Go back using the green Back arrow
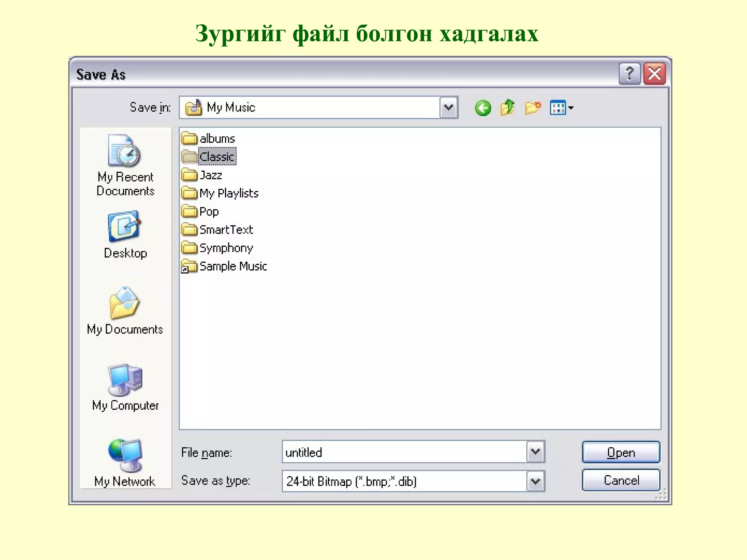This screenshot has height=560, width=747. 483,108
